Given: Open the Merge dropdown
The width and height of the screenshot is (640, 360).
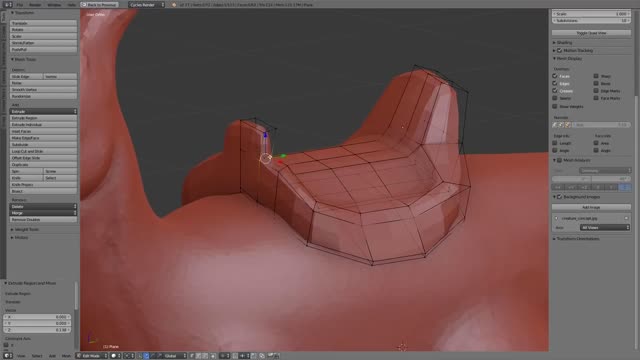Looking at the screenshot, I should pos(43,213).
